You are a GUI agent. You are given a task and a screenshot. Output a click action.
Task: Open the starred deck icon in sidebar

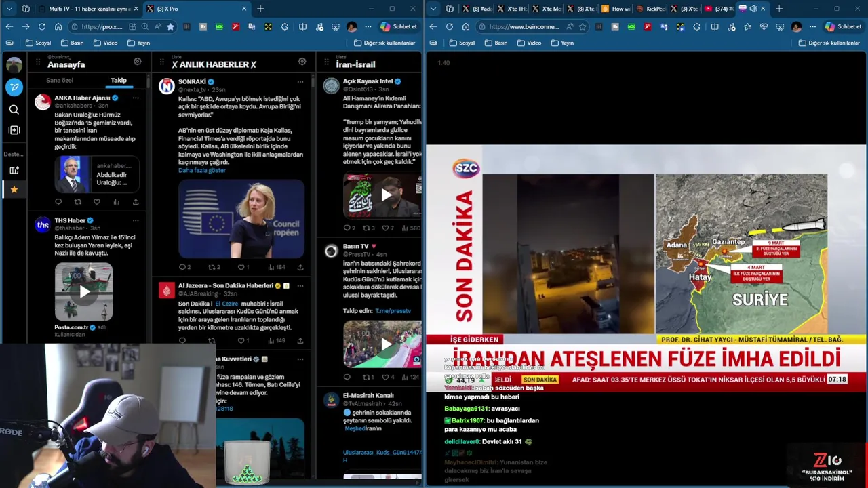point(14,190)
